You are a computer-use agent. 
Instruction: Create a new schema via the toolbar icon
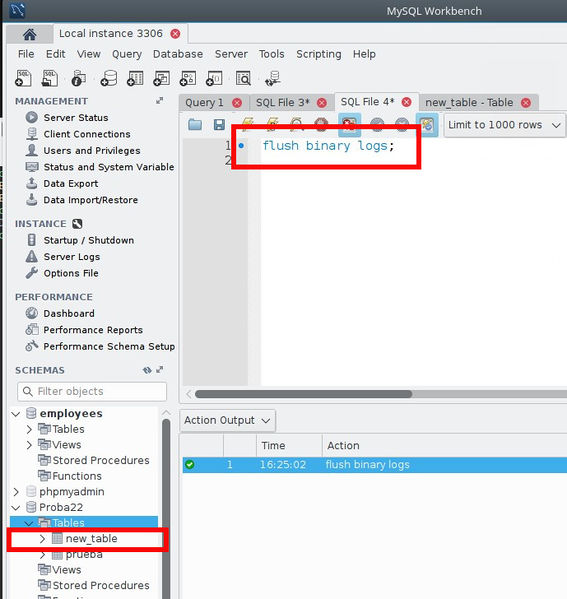coord(109,78)
